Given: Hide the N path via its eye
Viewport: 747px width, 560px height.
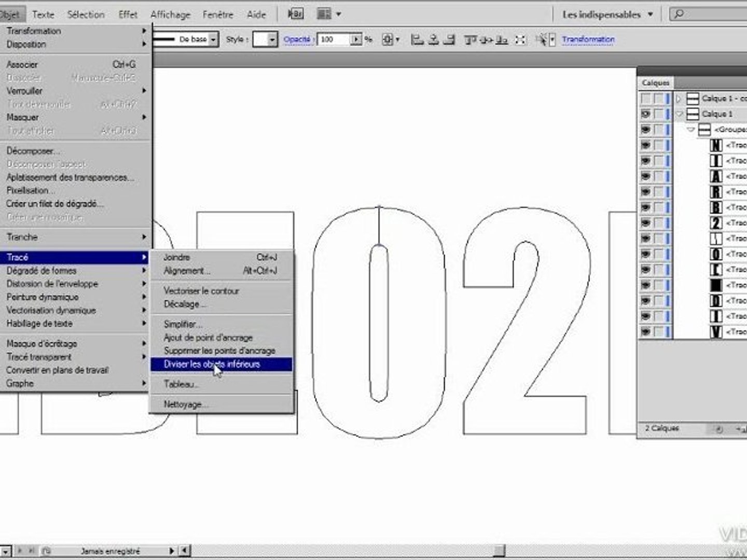Looking at the screenshot, I should (x=645, y=145).
